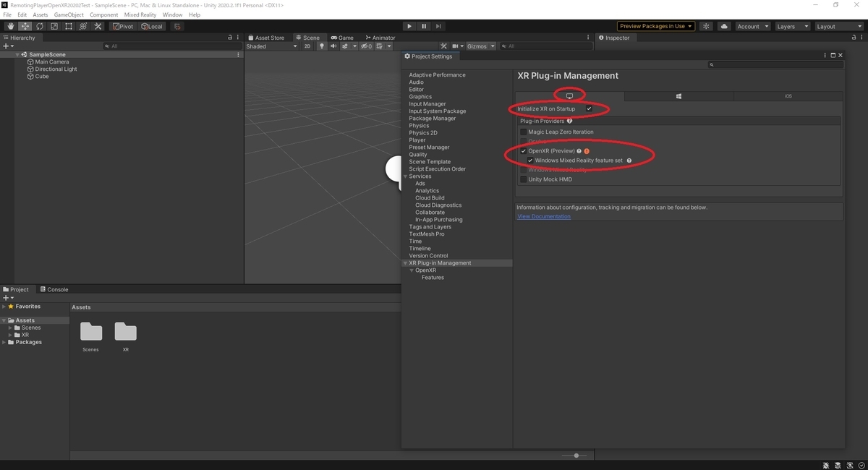This screenshot has height=470, width=868.
Task: Toggle grid snapping icon
Action: pos(177,26)
